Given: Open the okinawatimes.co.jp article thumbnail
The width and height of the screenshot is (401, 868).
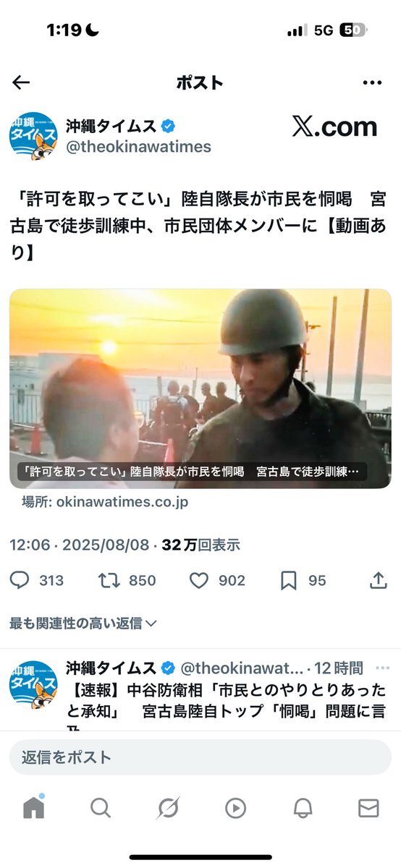Looking at the screenshot, I should click(200, 388).
